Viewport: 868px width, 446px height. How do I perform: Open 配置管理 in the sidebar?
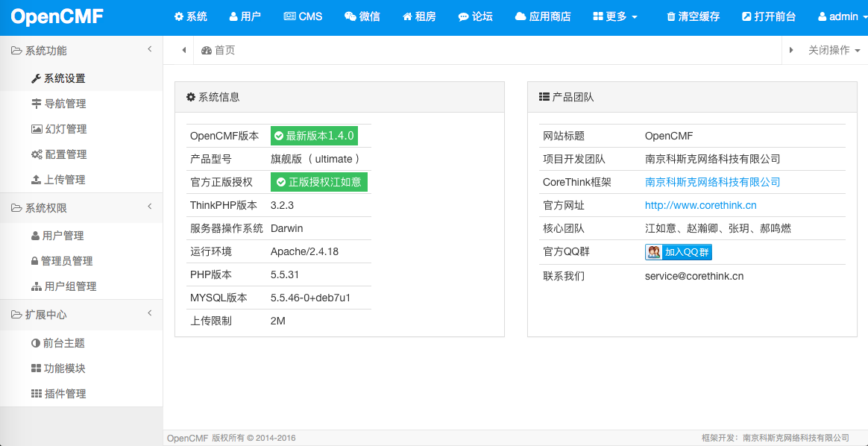81,155
